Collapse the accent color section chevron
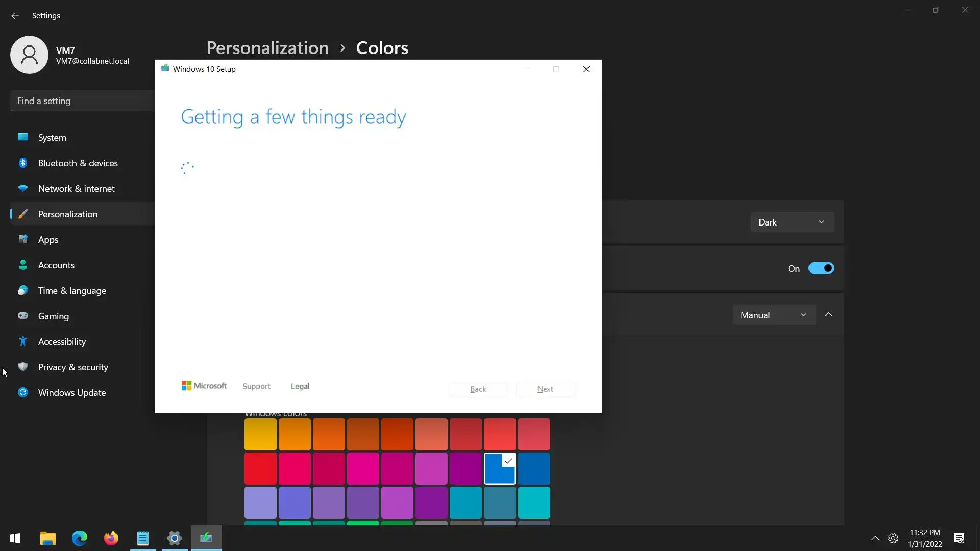The height and width of the screenshot is (551, 980). (x=829, y=315)
